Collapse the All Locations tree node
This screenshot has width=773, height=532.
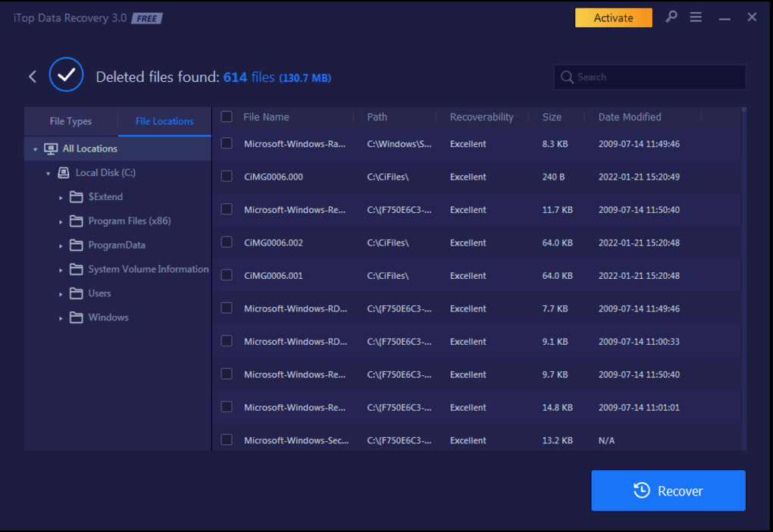click(35, 149)
